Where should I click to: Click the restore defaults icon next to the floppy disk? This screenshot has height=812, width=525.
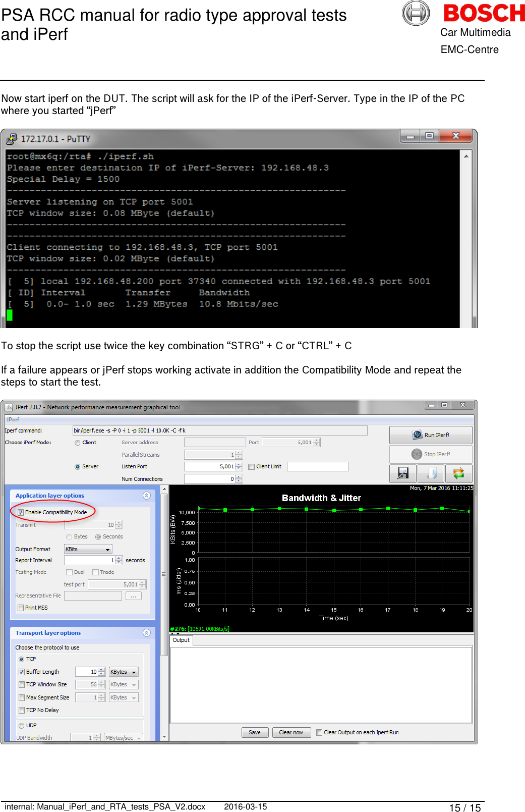(431, 473)
